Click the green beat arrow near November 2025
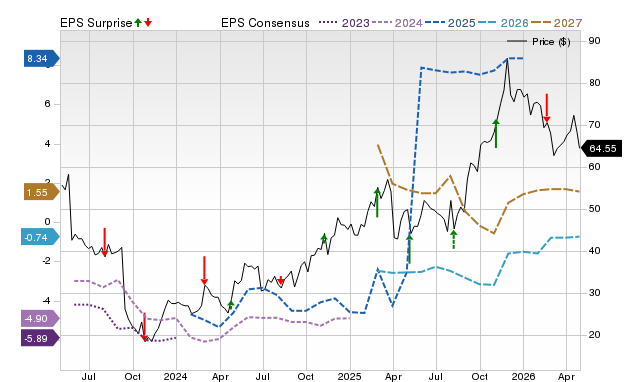Viewport: 640px width, 382px height. point(496,133)
